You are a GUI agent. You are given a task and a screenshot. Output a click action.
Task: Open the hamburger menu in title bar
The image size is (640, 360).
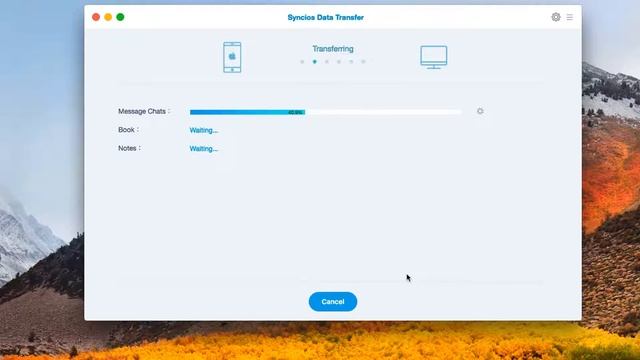coord(569,17)
